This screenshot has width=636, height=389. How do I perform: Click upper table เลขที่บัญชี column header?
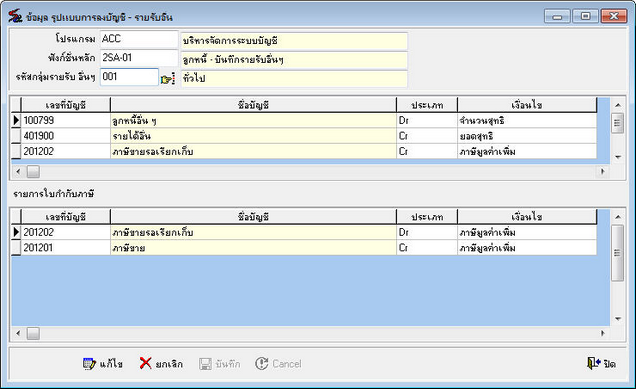65,105
